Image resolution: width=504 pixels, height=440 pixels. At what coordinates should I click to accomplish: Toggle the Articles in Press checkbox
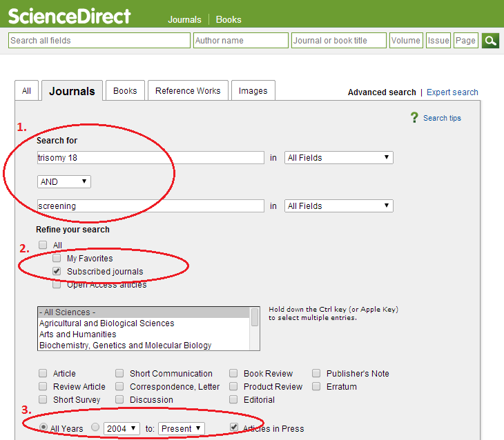click(x=234, y=428)
